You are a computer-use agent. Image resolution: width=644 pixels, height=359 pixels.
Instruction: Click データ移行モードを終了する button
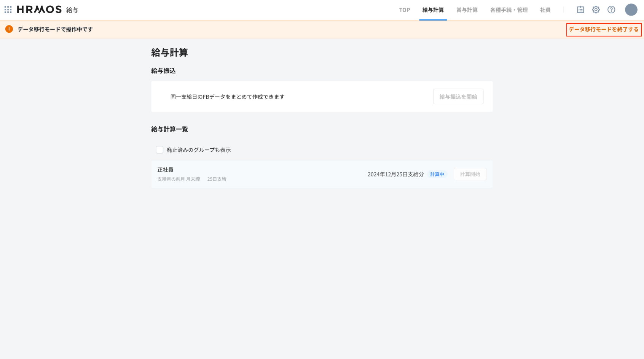(x=604, y=30)
